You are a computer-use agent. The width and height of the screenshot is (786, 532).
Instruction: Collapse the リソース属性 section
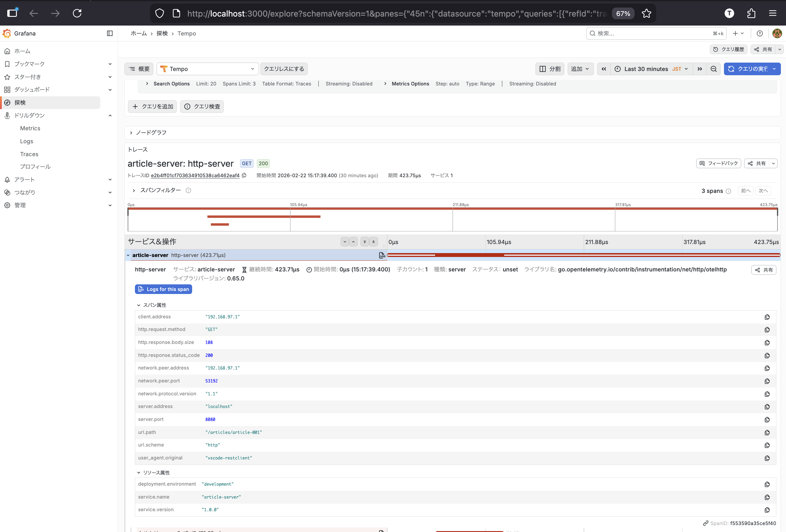coord(139,472)
